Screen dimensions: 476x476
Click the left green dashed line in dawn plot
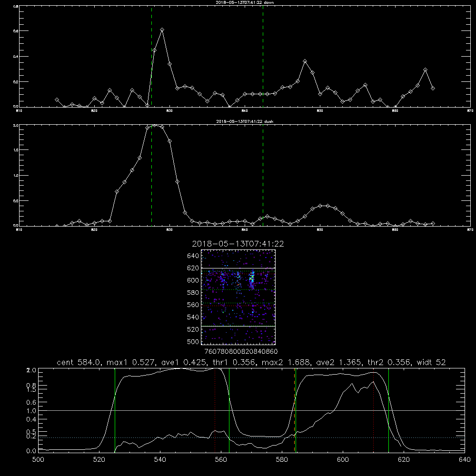(x=151, y=57)
